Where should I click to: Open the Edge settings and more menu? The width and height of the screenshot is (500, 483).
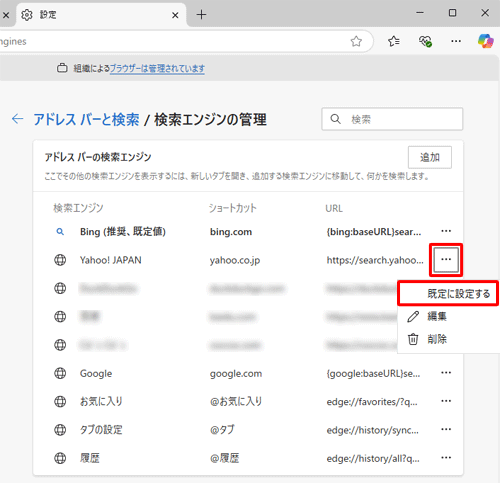tap(456, 41)
